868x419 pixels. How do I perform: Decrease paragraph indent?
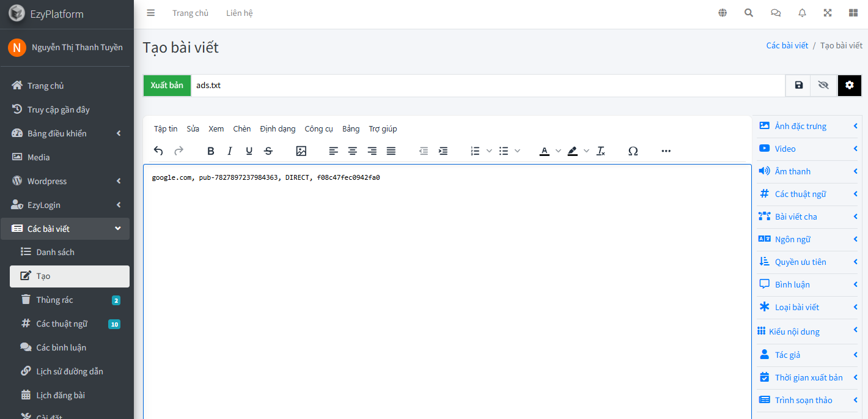[x=424, y=151]
